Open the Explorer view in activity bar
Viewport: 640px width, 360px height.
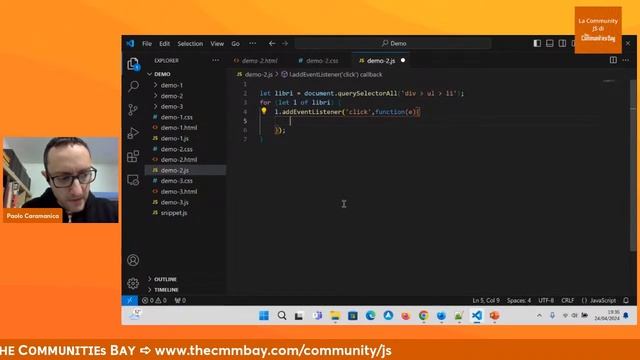[133, 64]
